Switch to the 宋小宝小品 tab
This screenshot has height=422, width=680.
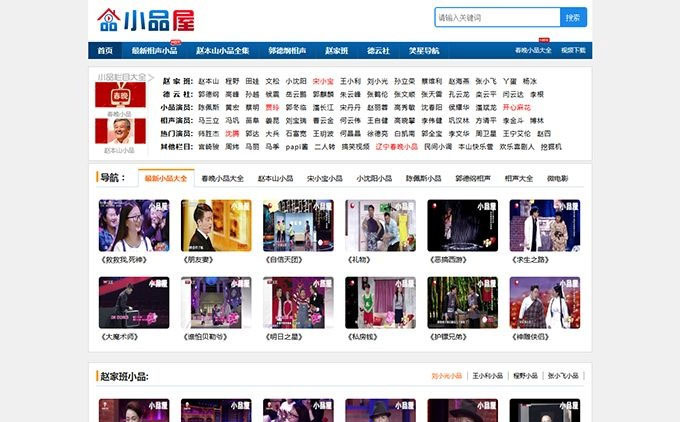pyautogui.click(x=325, y=178)
